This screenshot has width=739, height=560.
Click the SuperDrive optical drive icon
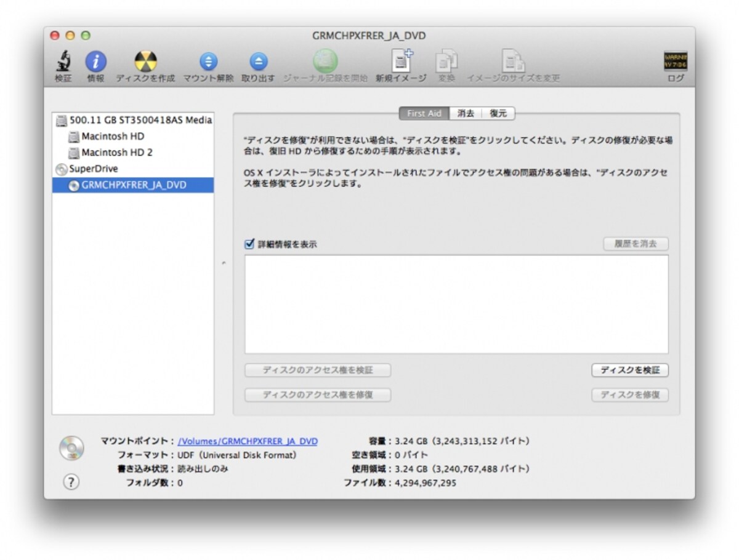click(62, 169)
